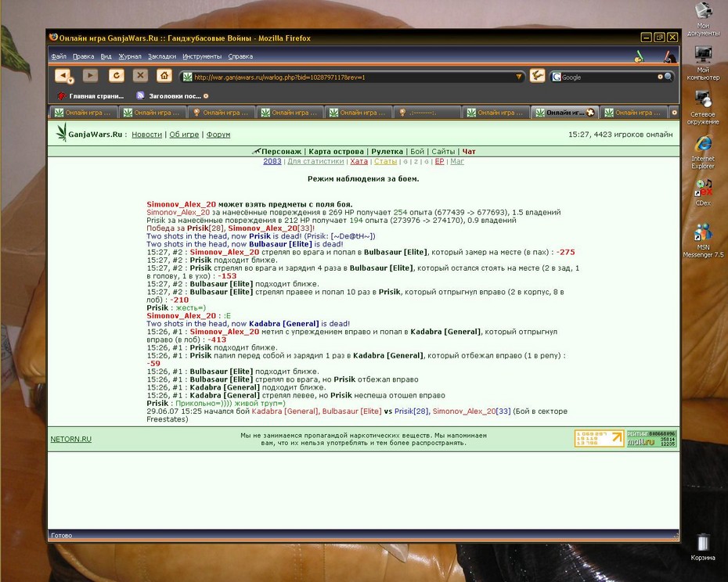The image size is (728, 582).
Task: Click the Go button beside the address bar
Action: click(537, 76)
